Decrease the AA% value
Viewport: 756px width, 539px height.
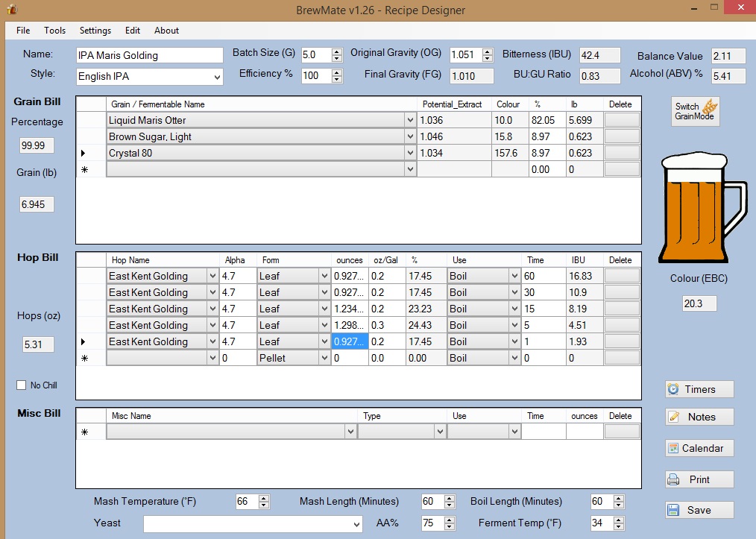pyautogui.click(x=450, y=526)
